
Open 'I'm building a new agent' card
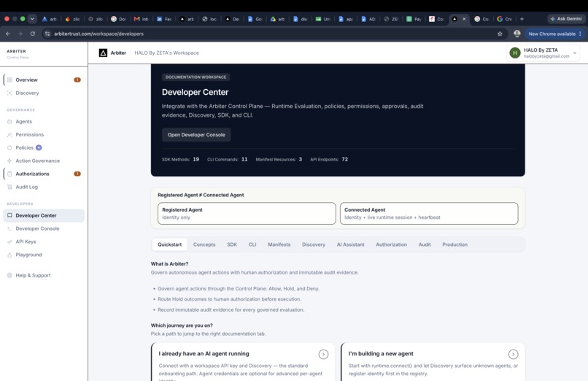(433, 362)
